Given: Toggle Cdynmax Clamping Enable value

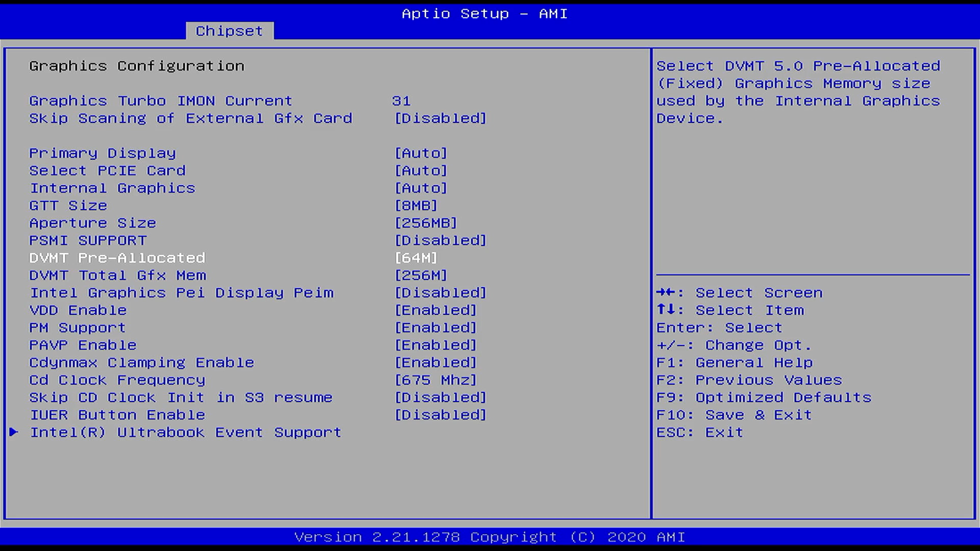Looking at the screenshot, I should [435, 363].
